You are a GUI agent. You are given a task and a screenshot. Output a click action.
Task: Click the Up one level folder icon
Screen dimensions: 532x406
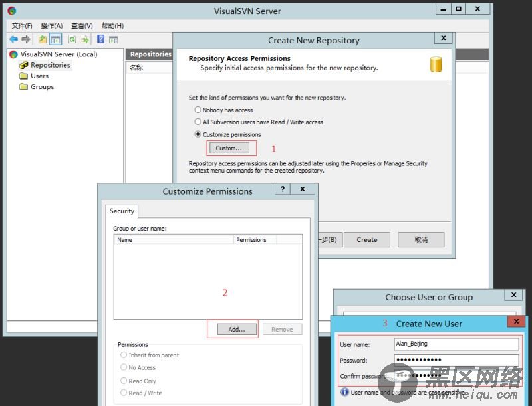click(x=43, y=39)
